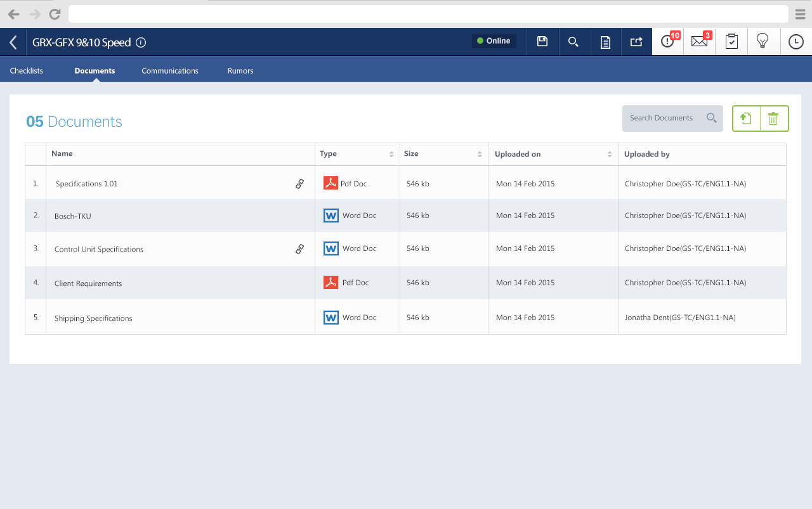Click the lightbulb ideas icon
The height and width of the screenshot is (509, 812).
763,41
